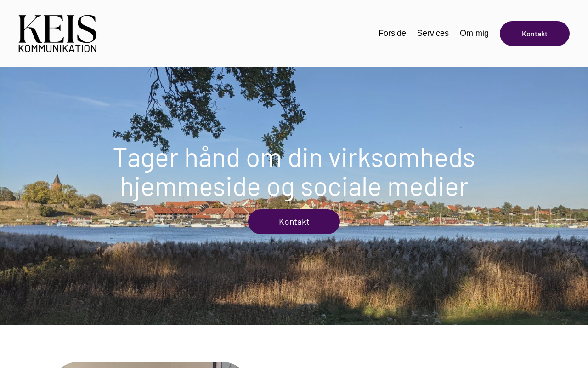588x368 pixels.
Task: Click the KEIS Kommunikation logo
Action: [57, 34]
